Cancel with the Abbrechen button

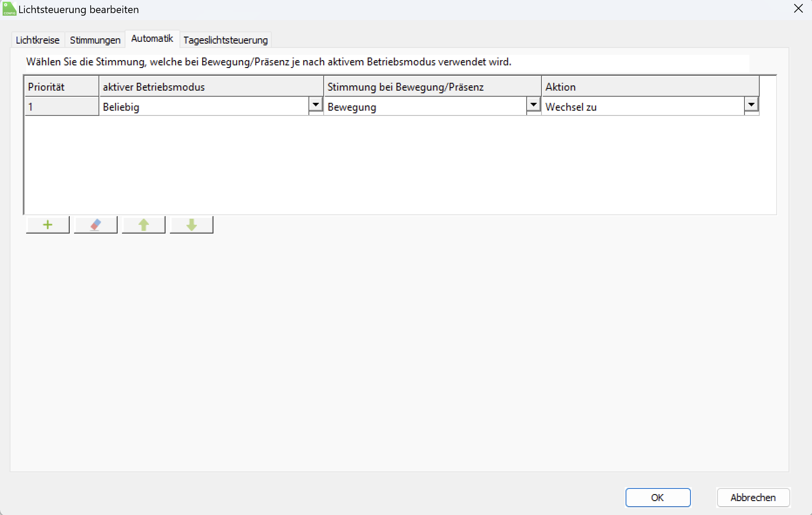[753, 498]
